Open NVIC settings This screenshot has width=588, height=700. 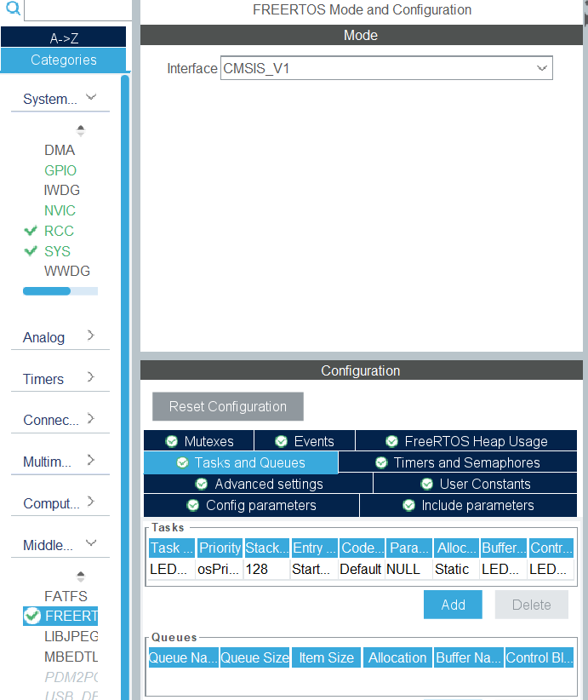click(60, 210)
